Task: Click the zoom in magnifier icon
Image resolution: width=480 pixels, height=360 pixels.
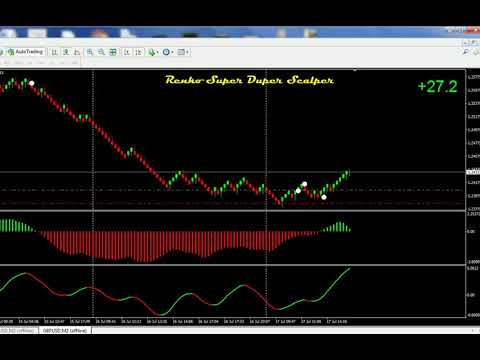Action: 90,52
